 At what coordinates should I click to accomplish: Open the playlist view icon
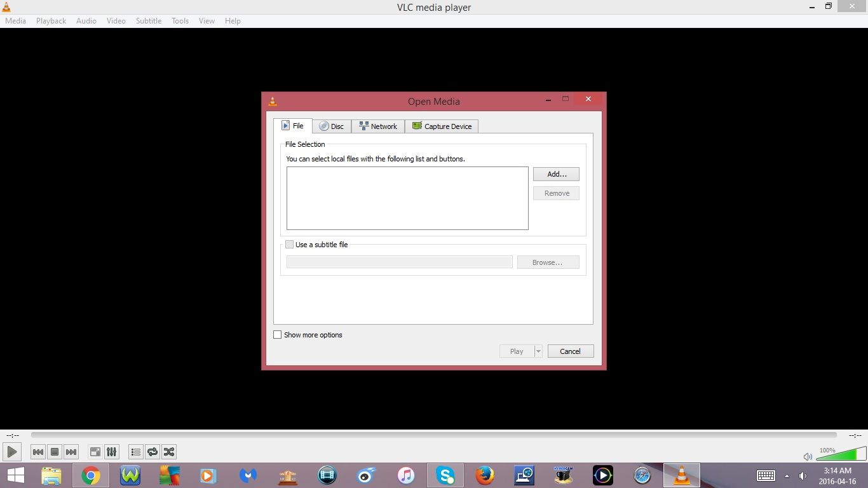(x=135, y=451)
